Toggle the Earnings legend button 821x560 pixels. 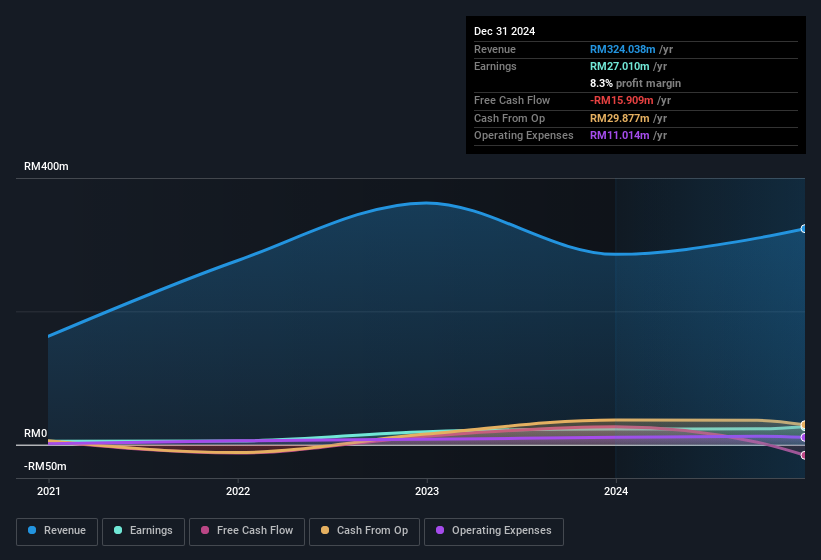[x=143, y=531]
